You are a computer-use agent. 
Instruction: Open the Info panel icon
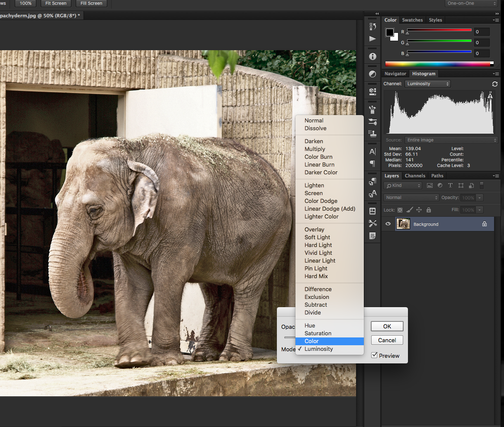point(372,56)
